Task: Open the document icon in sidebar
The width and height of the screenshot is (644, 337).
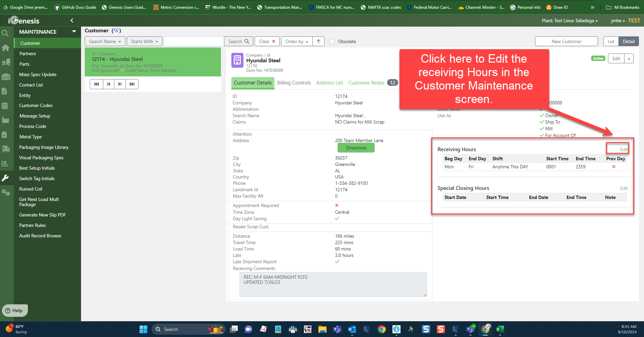Action: (x=5, y=91)
